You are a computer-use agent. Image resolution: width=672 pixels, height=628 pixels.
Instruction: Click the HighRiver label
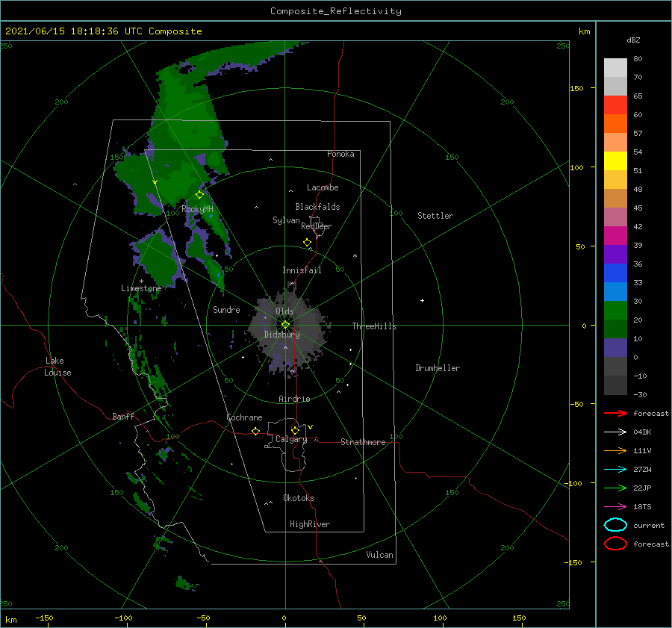click(310, 524)
